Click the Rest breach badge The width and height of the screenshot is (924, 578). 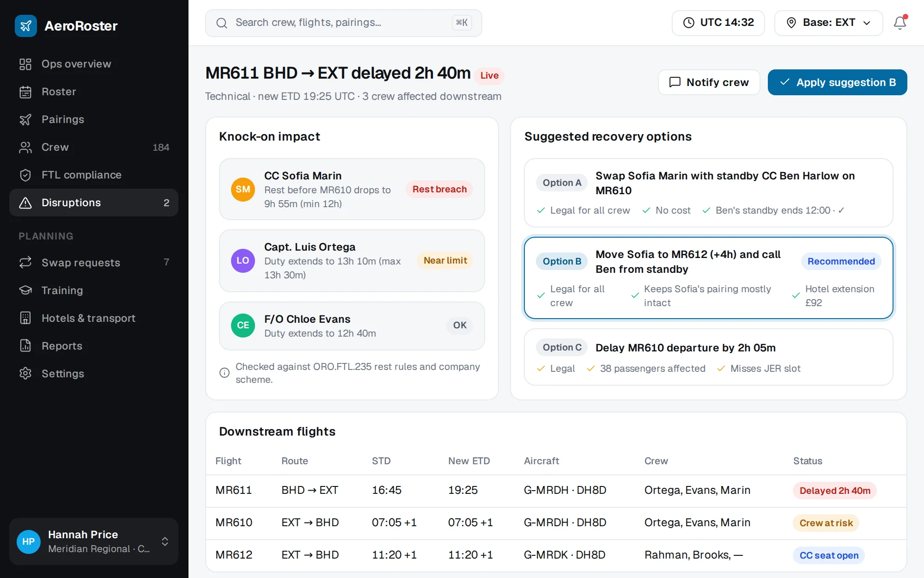[439, 189]
